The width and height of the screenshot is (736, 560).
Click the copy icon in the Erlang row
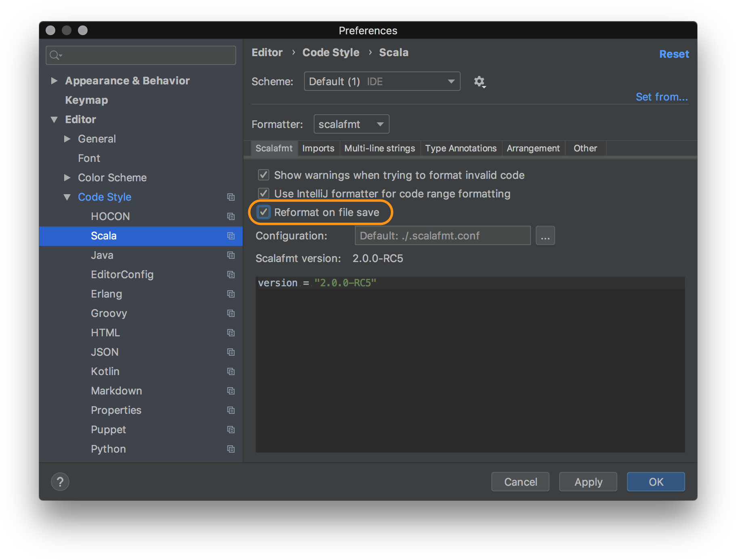[231, 294]
